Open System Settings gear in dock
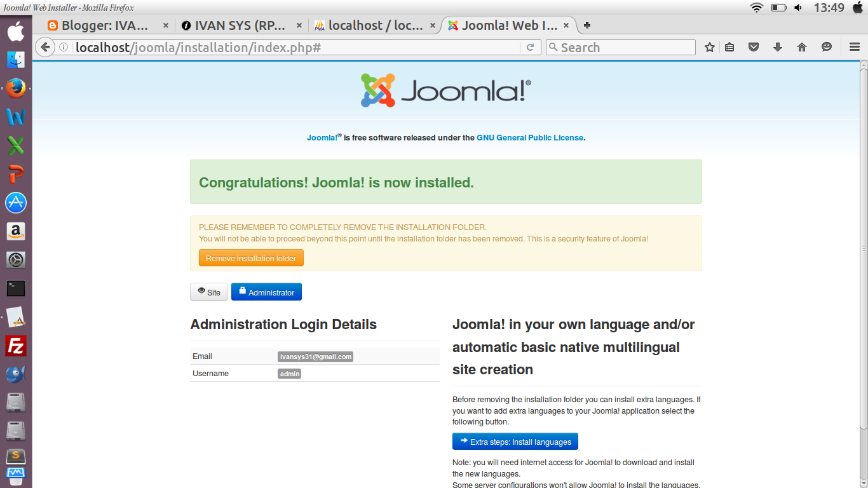This screenshot has width=868, height=488. [16, 260]
